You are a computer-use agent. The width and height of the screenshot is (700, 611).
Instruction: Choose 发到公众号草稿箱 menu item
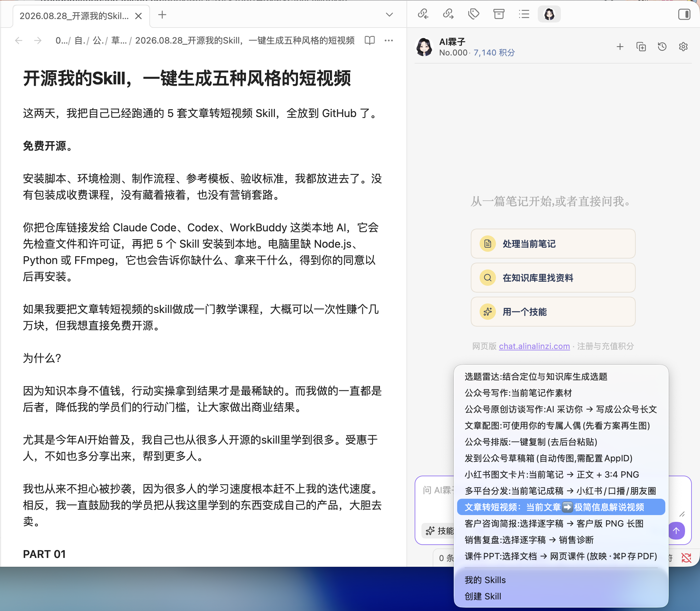pyautogui.click(x=561, y=458)
